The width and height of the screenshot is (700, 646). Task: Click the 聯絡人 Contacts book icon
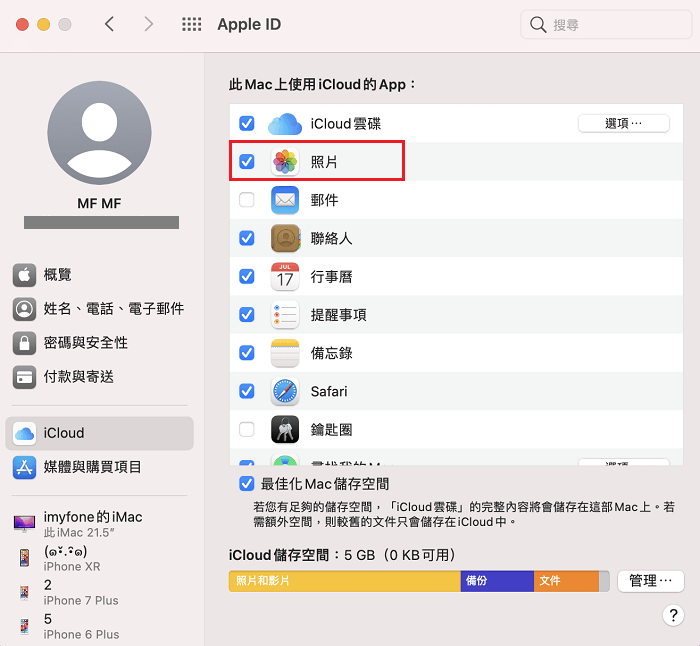[285, 238]
